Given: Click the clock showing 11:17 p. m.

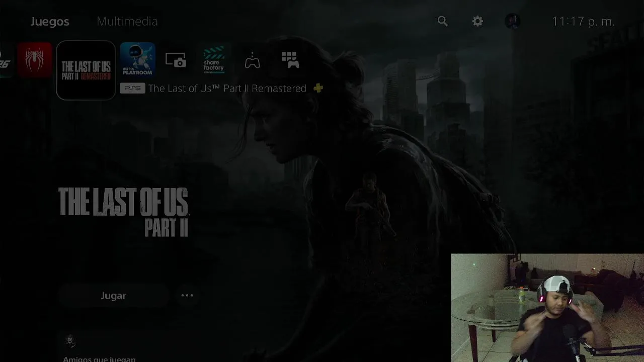Looking at the screenshot, I should coord(584,22).
